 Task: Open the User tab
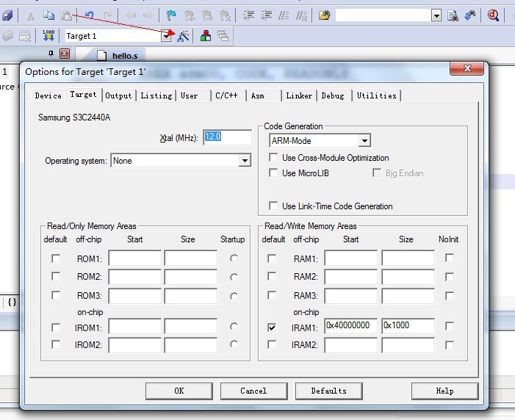tap(190, 95)
